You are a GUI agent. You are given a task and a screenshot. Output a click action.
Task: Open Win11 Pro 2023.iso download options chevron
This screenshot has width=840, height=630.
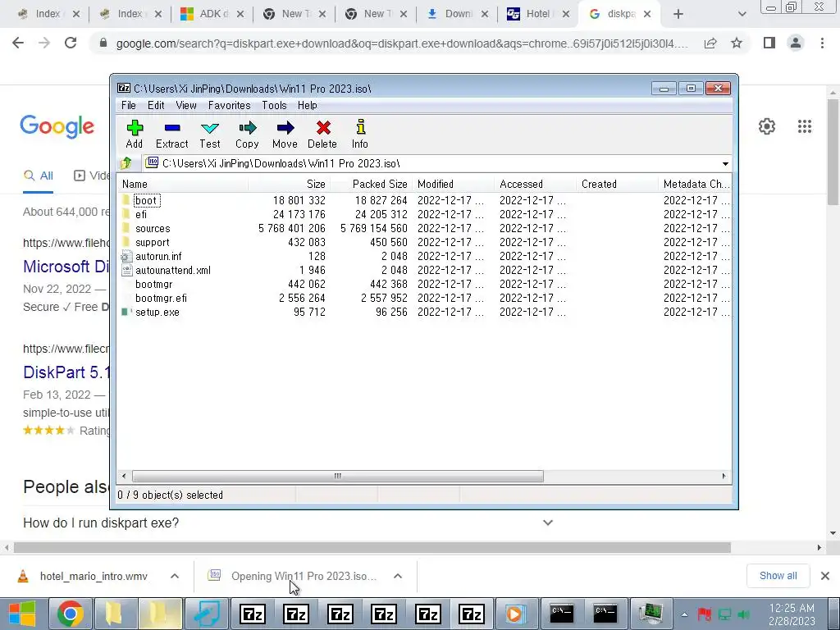point(398,576)
